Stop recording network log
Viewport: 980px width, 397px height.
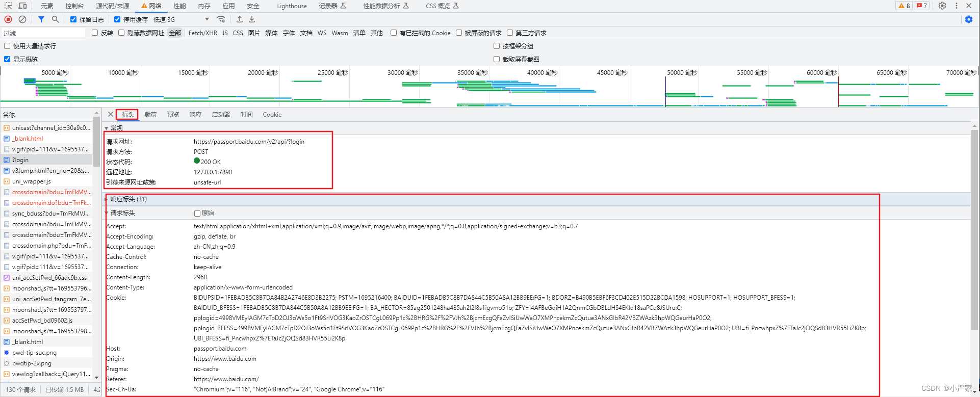8,19
